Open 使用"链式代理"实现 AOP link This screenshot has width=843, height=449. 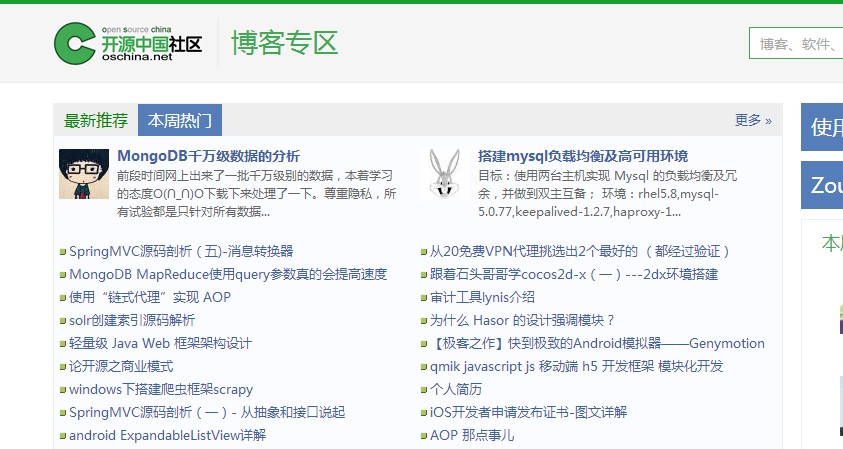point(150,297)
